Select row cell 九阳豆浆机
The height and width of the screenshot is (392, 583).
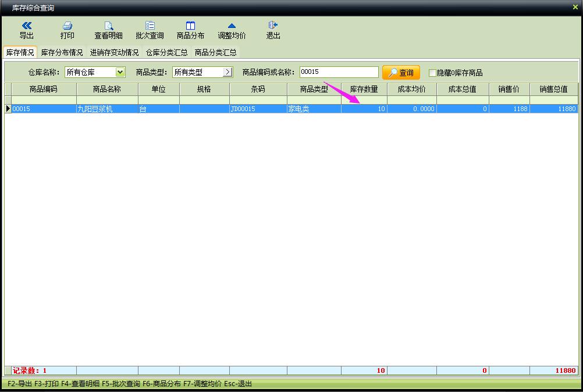pyautogui.click(x=107, y=109)
